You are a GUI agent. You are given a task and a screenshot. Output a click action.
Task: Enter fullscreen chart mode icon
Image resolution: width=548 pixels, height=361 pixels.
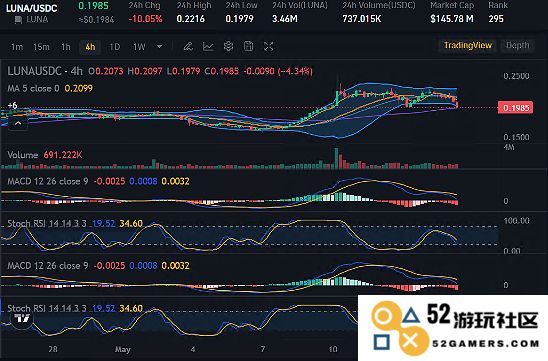pyautogui.click(x=268, y=46)
